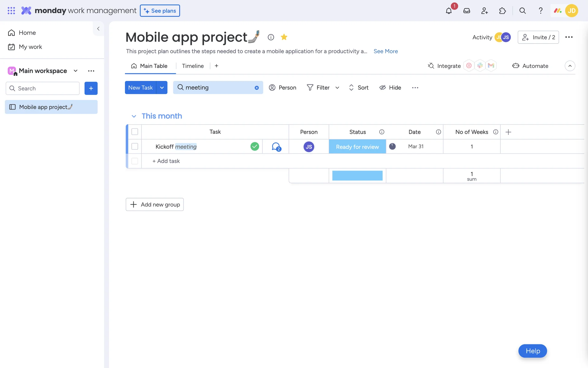Switch to the Timeline tab
The width and height of the screenshot is (588, 368).
click(193, 66)
